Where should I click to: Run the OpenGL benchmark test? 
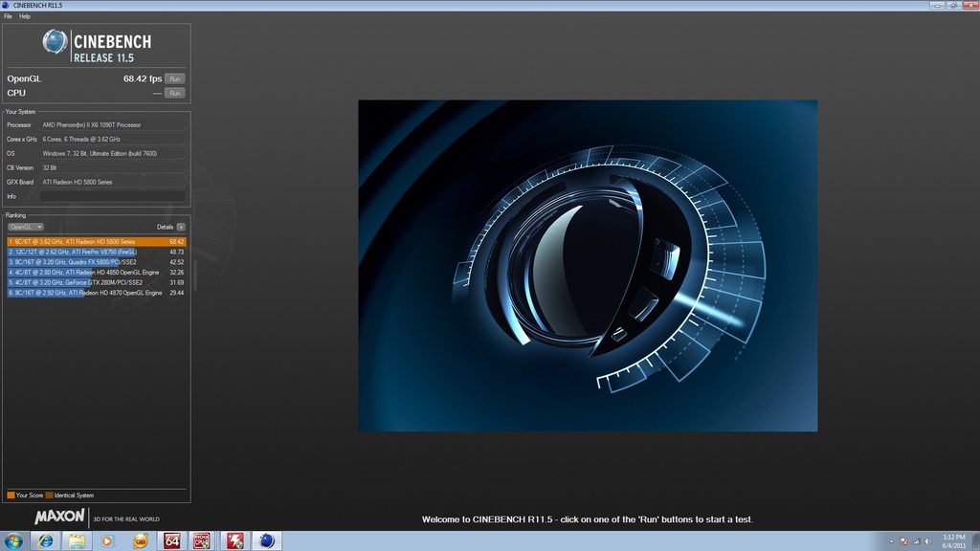tap(174, 78)
